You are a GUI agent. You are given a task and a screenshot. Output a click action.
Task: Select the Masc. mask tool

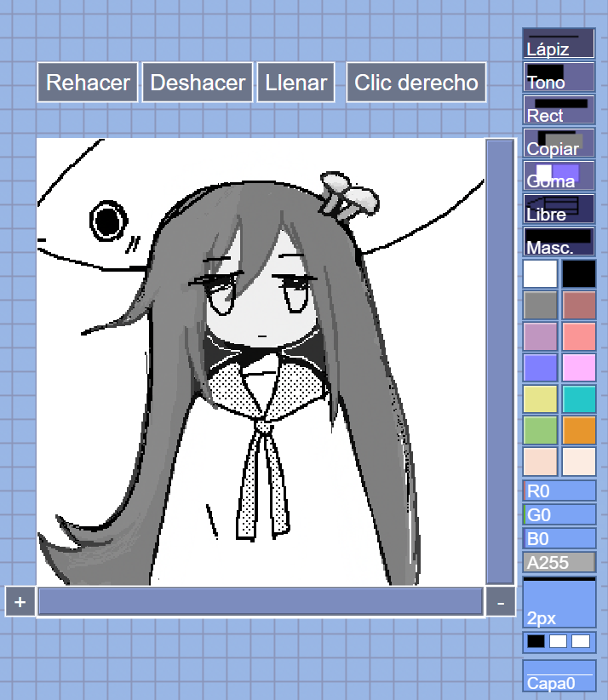point(559,242)
